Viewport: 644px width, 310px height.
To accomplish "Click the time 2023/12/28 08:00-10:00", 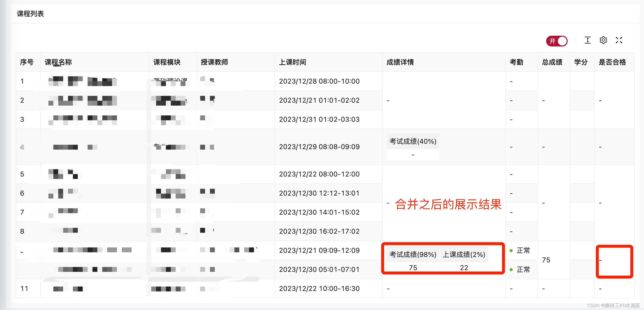I will point(319,81).
